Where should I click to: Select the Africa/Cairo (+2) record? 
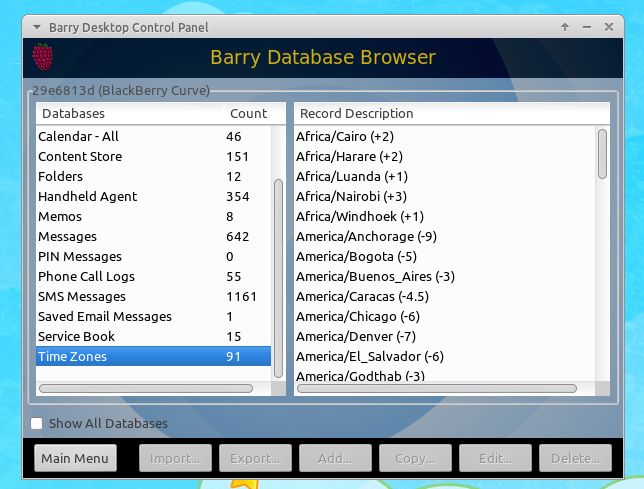pyautogui.click(x=445, y=136)
